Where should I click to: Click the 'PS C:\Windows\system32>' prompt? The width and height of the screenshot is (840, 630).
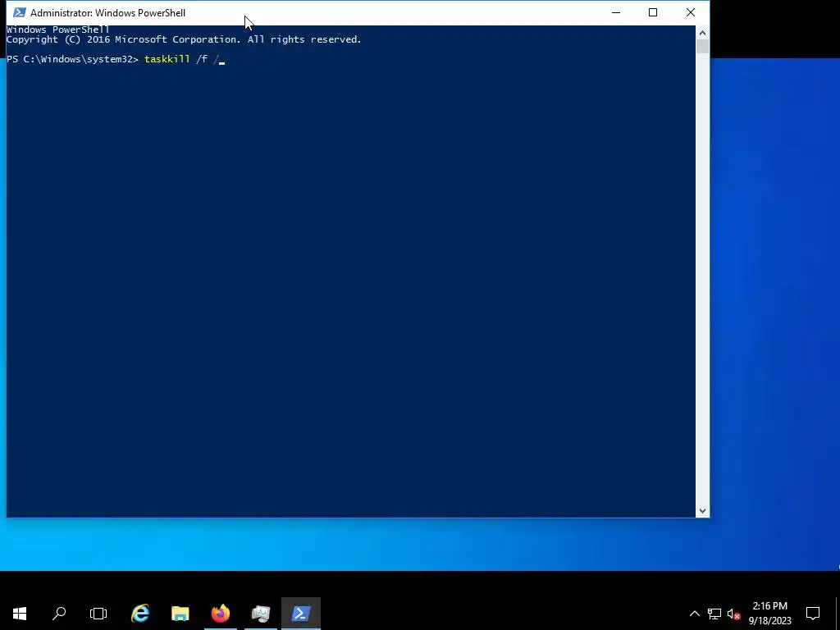tap(72, 59)
